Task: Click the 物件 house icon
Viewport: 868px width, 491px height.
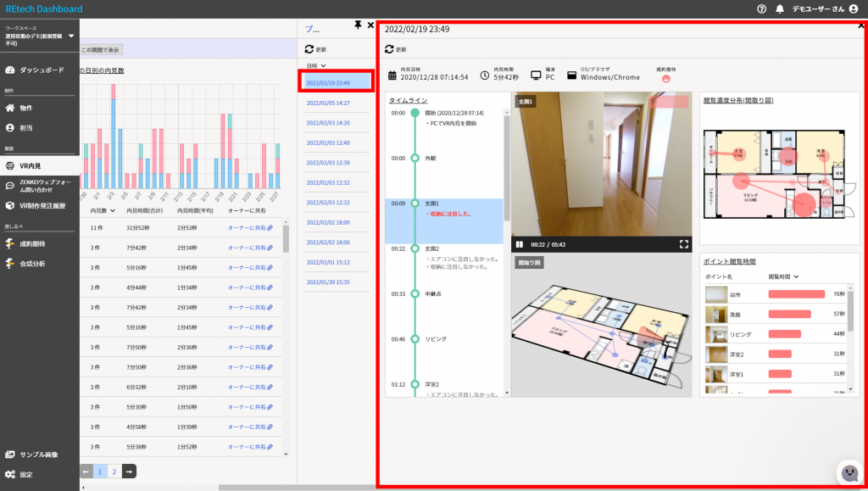Action: (x=10, y=108)
